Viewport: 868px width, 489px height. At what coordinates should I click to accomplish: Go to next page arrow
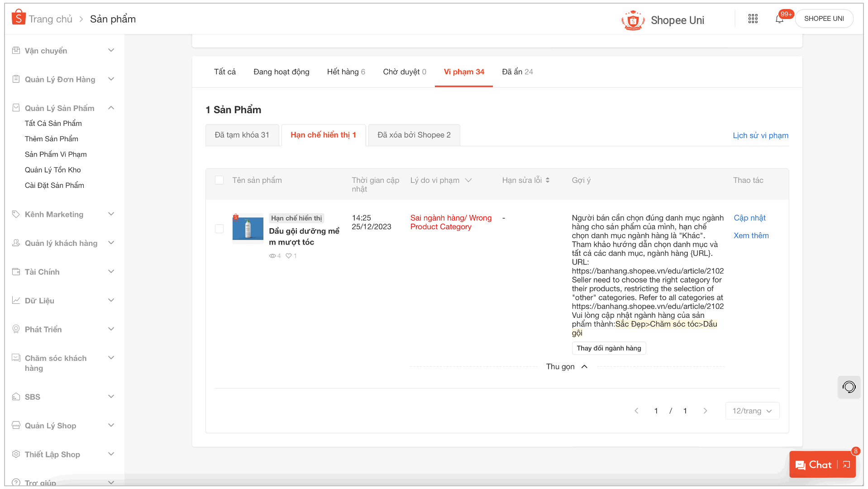705,411
